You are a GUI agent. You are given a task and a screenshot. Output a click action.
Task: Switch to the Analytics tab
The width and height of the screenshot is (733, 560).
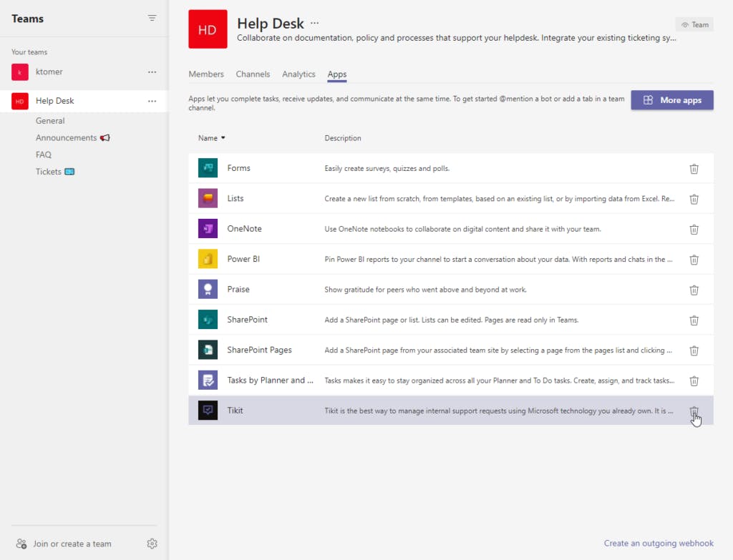click(x=298, y=74)
